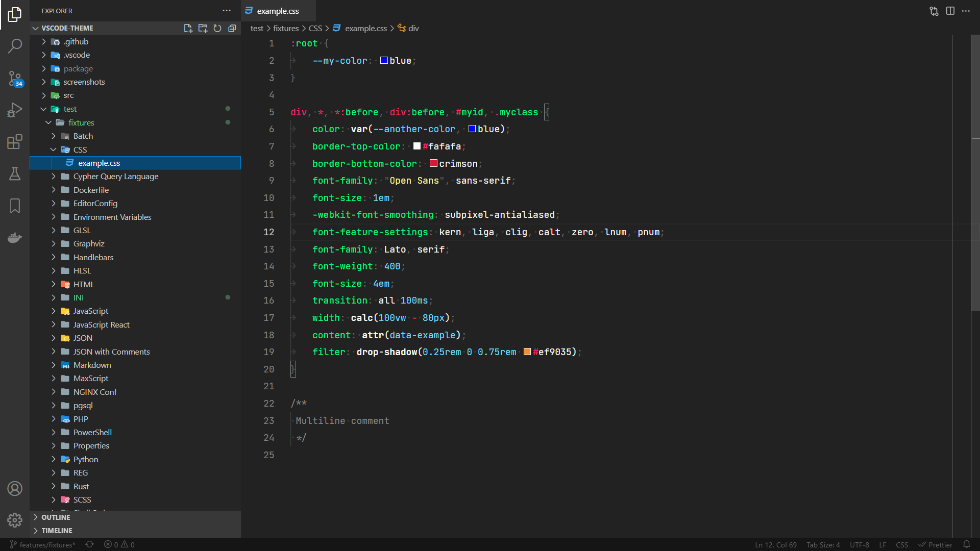
Task: Refresh the explorer file tree
Action: pos(217,28)
